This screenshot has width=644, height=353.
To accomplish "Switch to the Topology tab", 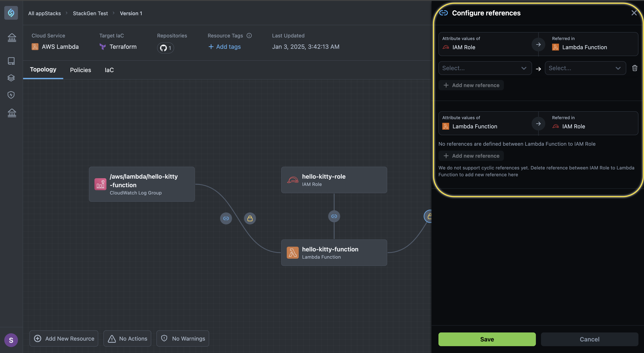I will 43,70.
